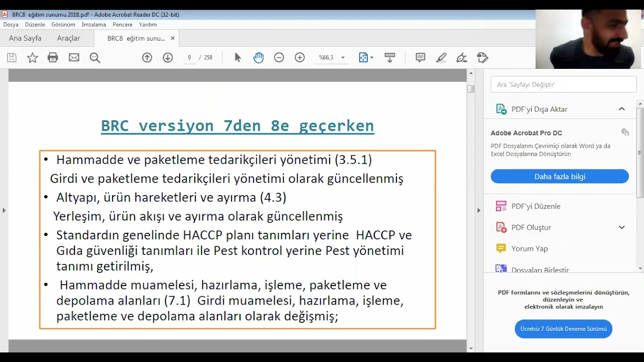
Task: Expand the PDF Oluştur chevron
Action: pyautogui.click(x=622, y=227)
